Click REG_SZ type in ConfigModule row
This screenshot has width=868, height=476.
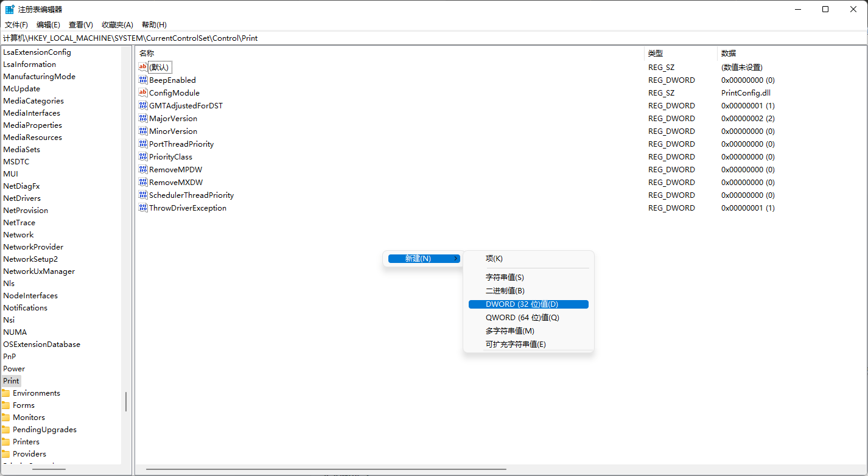661,93
